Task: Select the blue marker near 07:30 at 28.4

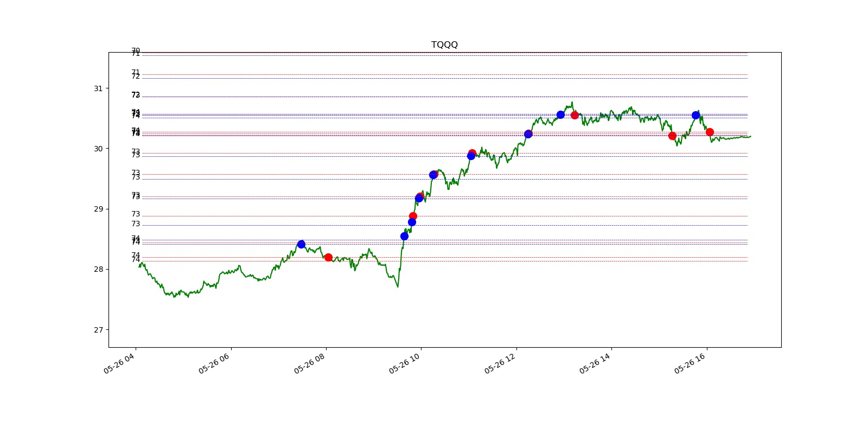Action: (x=301, y=244)
